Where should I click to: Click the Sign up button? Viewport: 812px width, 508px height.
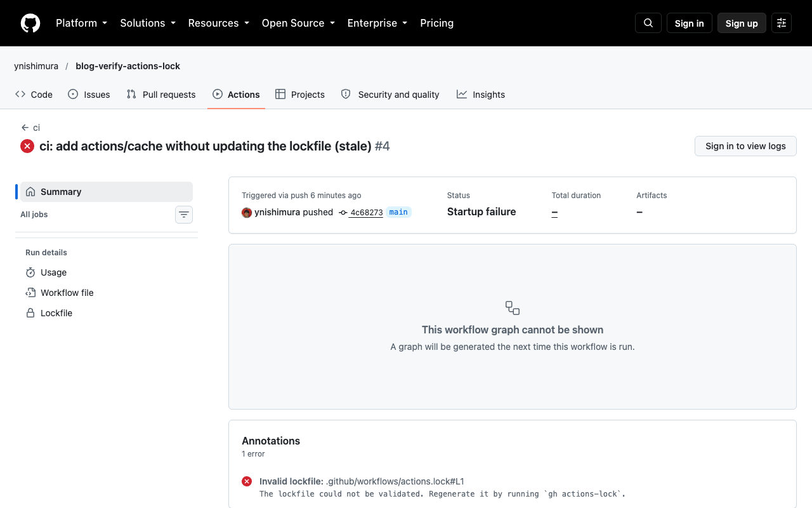[x=742, y=23]
